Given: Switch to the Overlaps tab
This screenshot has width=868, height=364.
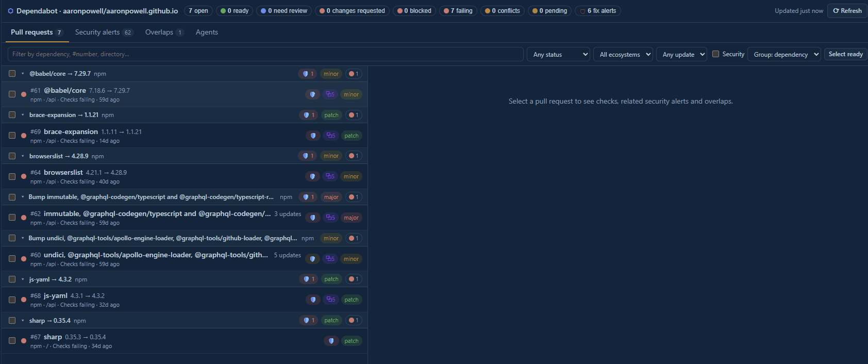Looking at the screenshot, I should coord(164,32).
